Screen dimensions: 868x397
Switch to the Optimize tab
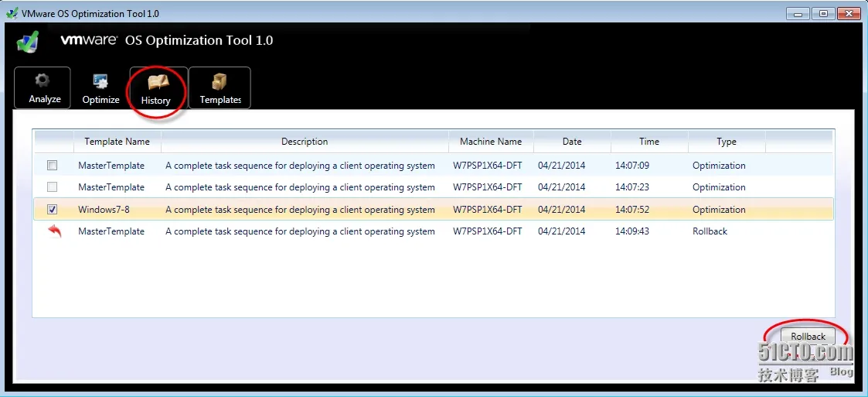(100, 87)
